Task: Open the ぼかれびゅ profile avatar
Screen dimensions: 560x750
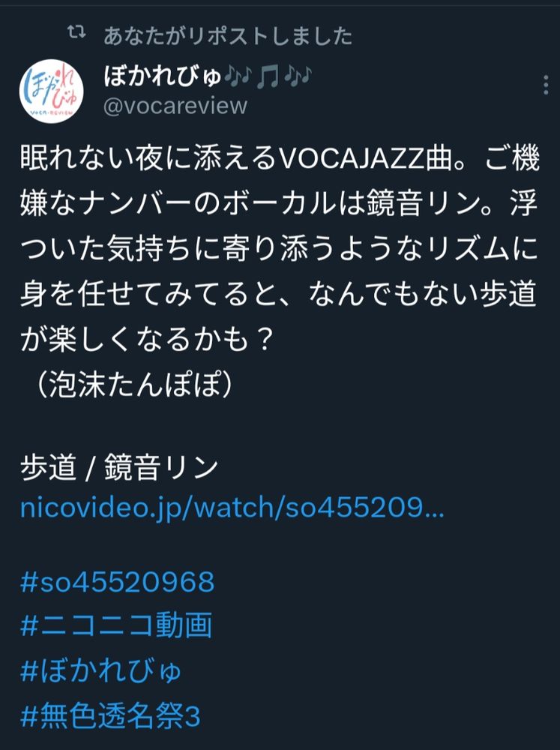Action: (x=51, y=91)
